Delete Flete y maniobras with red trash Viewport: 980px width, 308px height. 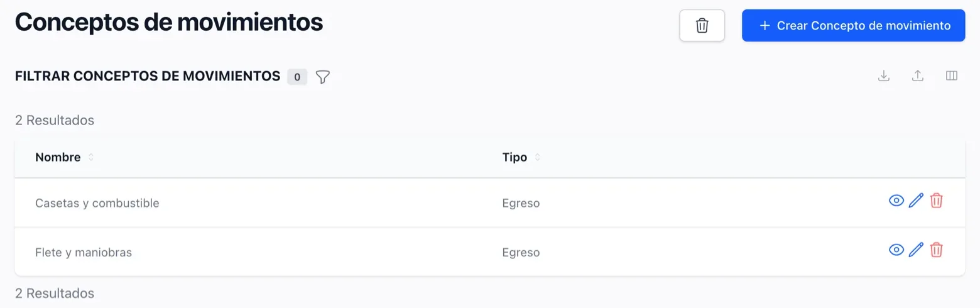pos(936,250)
